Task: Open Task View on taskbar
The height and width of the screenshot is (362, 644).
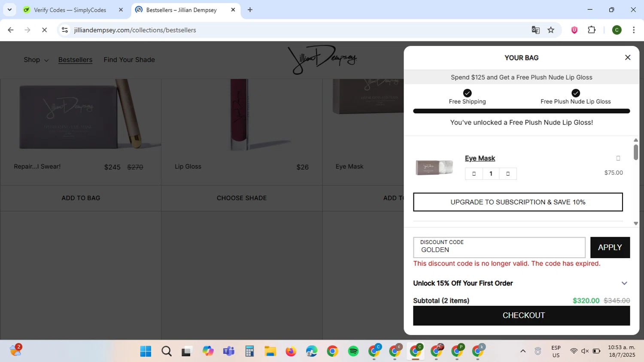Action: [x=186, y=351]
